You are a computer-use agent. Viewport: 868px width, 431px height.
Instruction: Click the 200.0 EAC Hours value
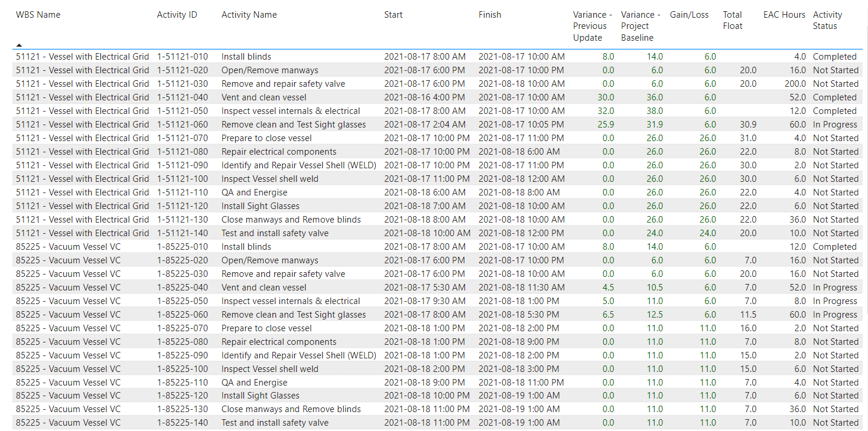[x=795, y=84]
